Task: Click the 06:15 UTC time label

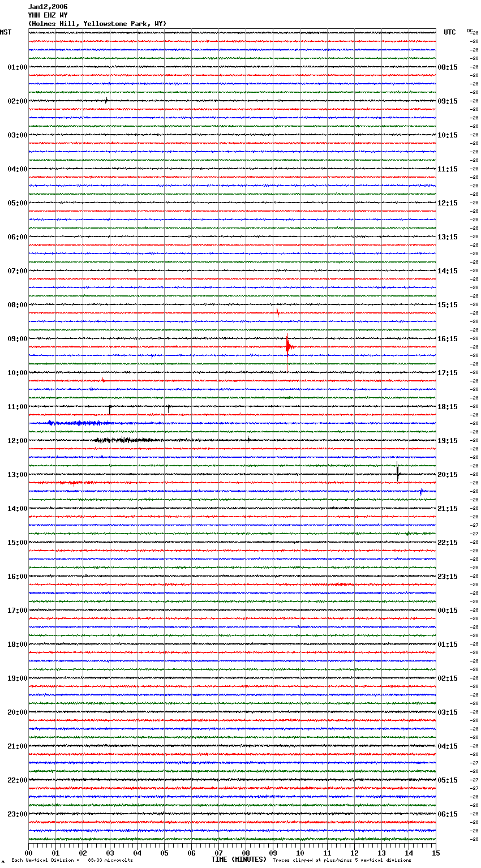Action: (x=448, y=814)
